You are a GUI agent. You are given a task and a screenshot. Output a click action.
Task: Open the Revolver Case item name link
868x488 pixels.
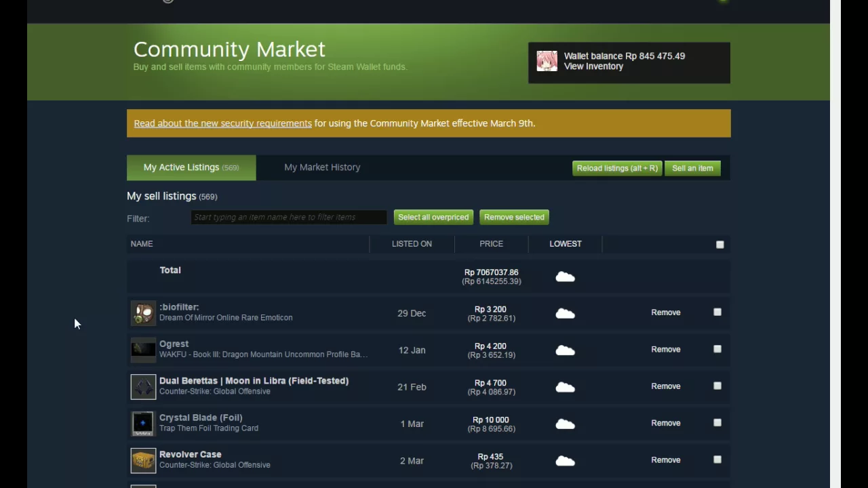191,454
